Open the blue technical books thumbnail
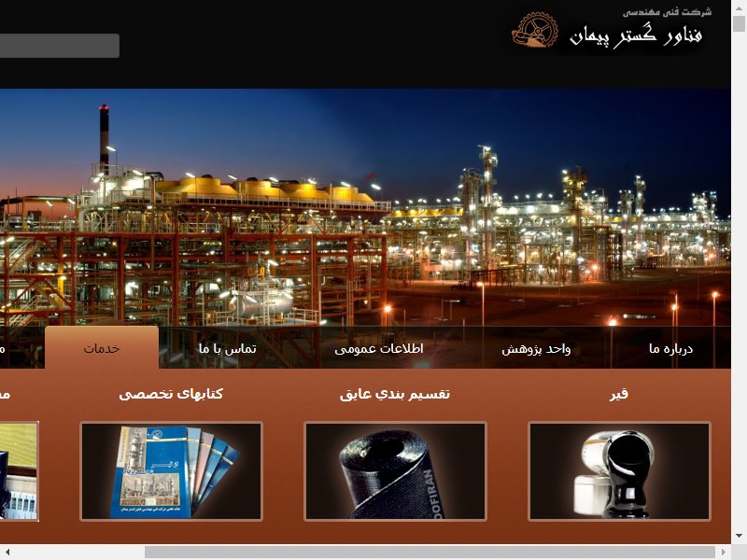 tap(171, 471)
